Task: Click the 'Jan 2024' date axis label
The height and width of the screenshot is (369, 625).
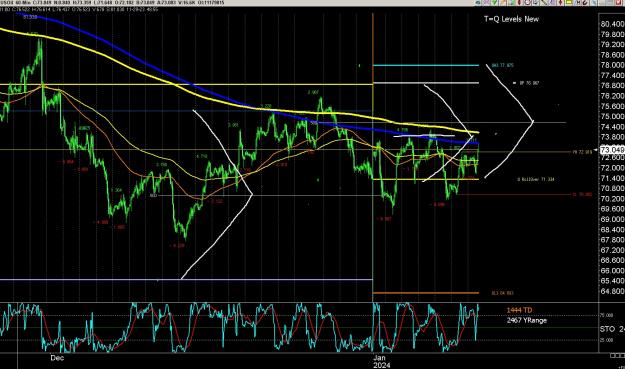Action: click(381, 361)
